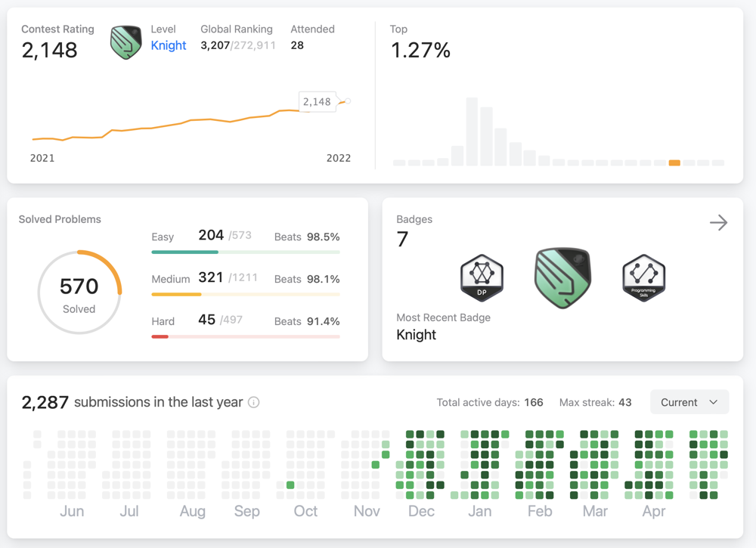Click the Programming Skills badge icon
Viewport: 756px width, 548px height.
coord(643,278)
